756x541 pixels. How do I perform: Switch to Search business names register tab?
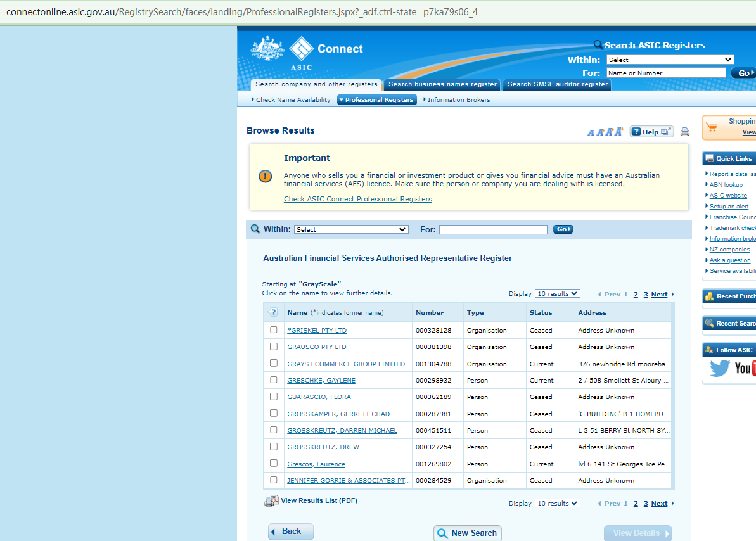(x=442, y=84)
